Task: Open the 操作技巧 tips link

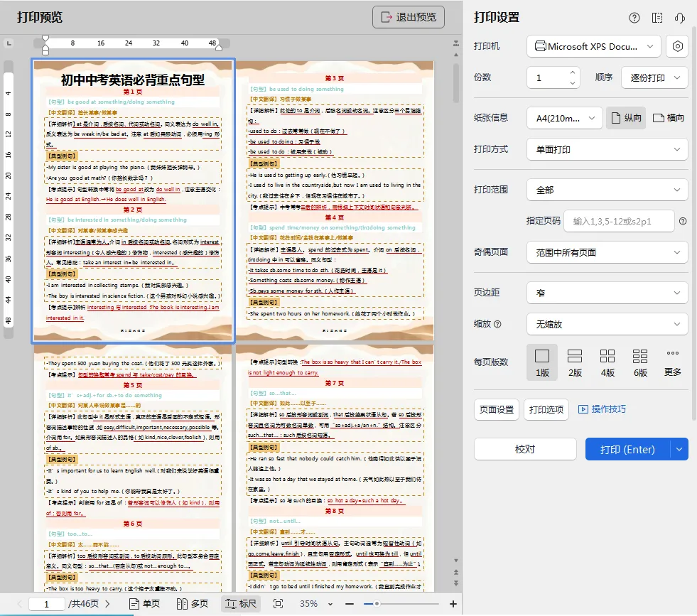Action: pos(602,409)
